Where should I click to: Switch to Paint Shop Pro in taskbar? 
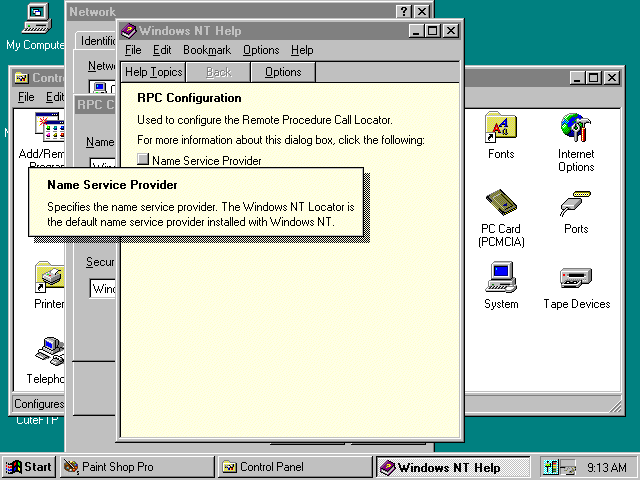point(137,467)
